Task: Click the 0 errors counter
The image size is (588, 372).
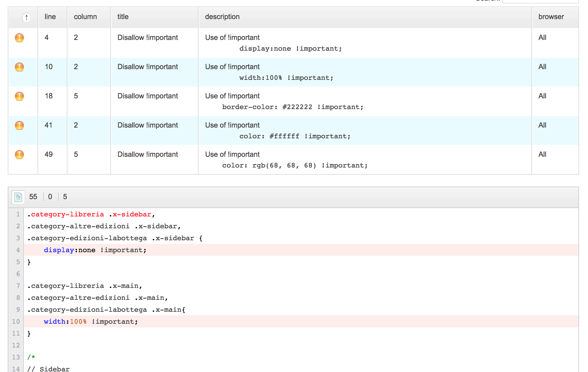Action: (x=50, y=197)
